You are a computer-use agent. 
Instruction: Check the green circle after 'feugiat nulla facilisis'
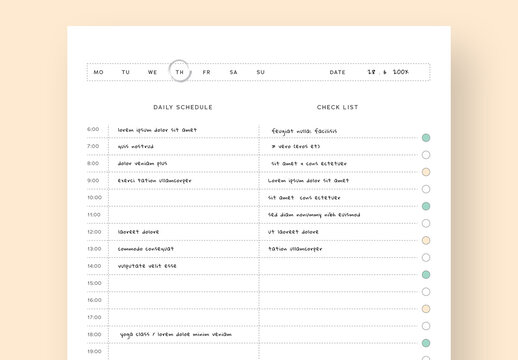[x=426, y=138]
